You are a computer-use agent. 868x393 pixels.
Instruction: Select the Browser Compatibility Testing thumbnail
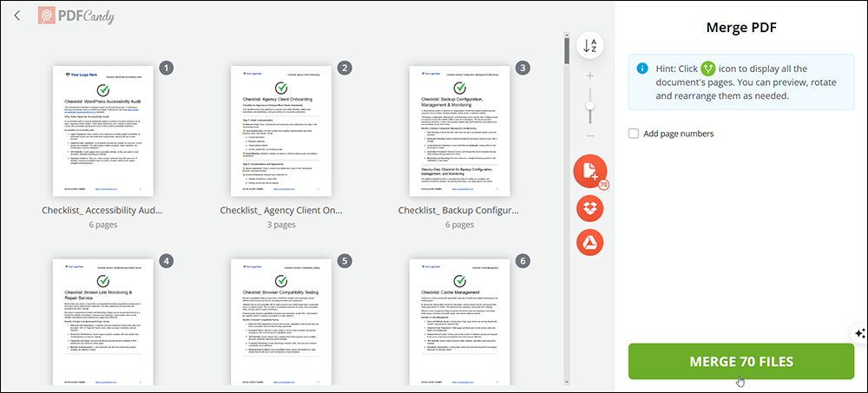[281, 322]
